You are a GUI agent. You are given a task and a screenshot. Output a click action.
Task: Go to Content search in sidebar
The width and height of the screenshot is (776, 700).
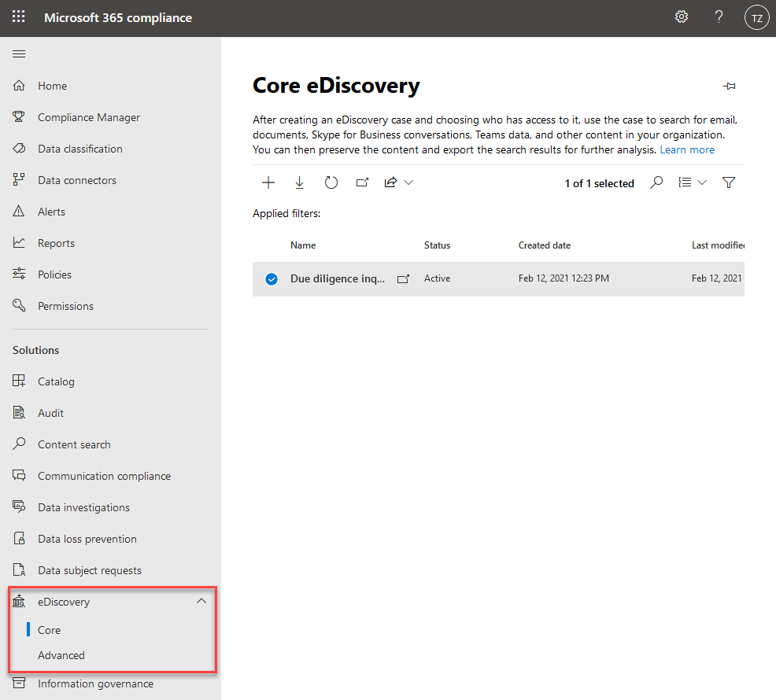pyautogui.click(x=74, y=444)
